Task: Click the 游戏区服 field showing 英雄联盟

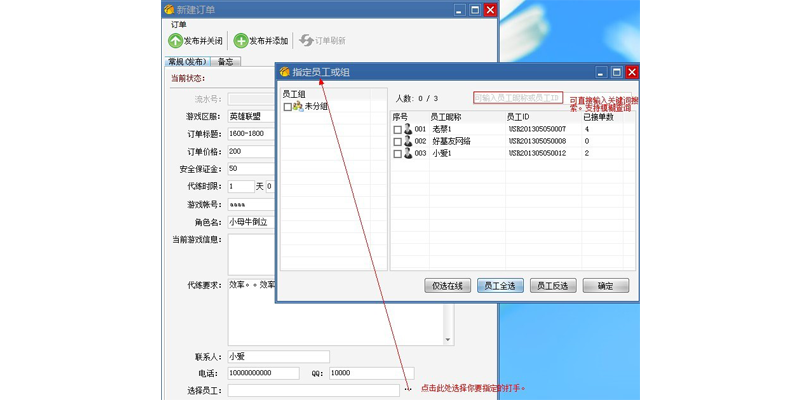Action: [x=252, y=117]
